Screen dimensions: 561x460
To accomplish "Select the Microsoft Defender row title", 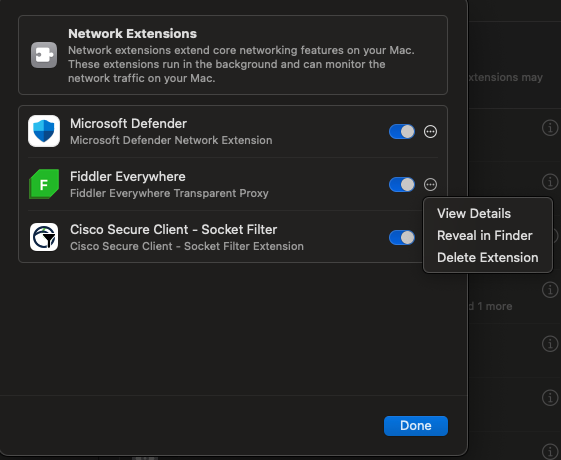I will pyautogui.click(x=128, y=123).
